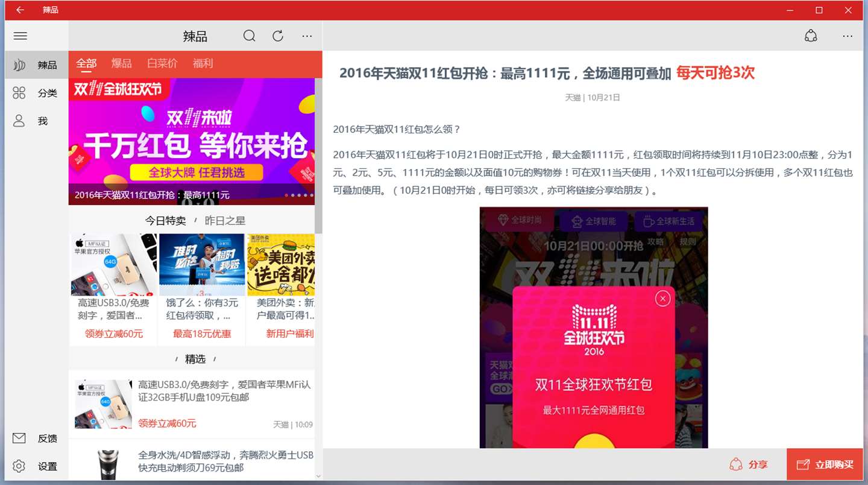The image size is (868, 485).
Task: Click the article's 双11 red packet image
Action: click(x=594, y=328)
